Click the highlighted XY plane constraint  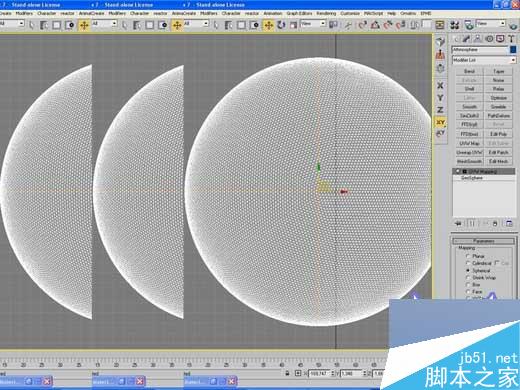pyautogui.click(x=440, y=122)
